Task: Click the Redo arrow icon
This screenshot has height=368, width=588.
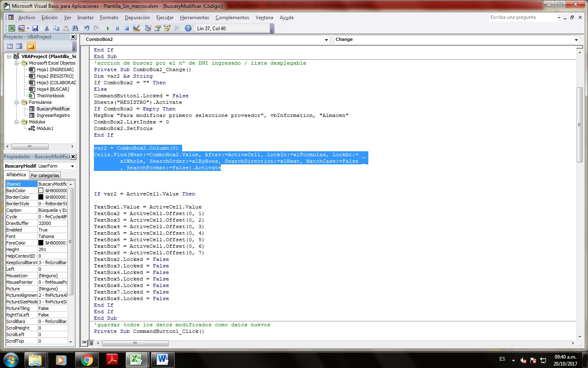Action: (x=96, y=28)
